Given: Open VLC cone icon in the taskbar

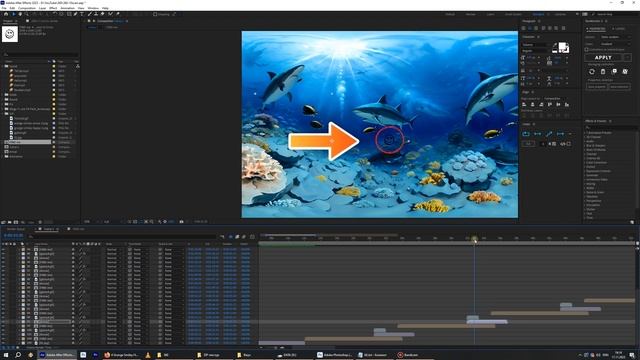Looking at the screenshot, I should click(148, 355).
